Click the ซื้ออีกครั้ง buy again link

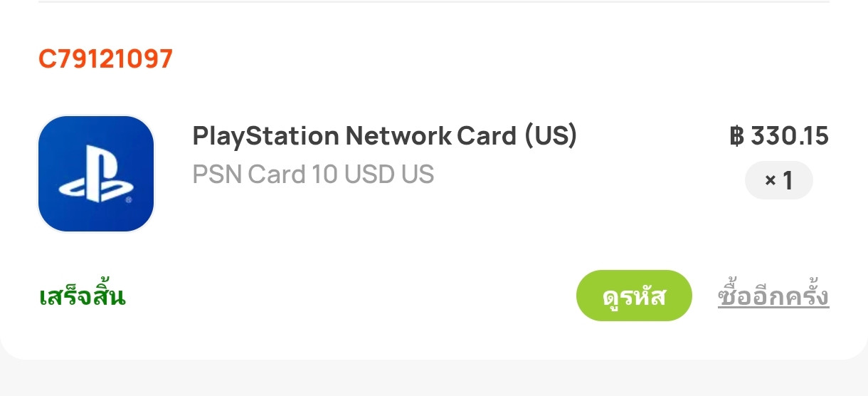tap(773, 296)
